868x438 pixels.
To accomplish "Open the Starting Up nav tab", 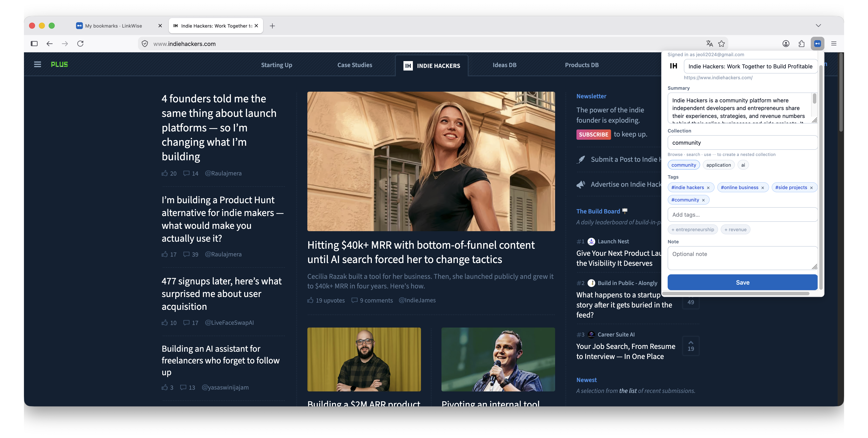I will click(x=277, y=65).
